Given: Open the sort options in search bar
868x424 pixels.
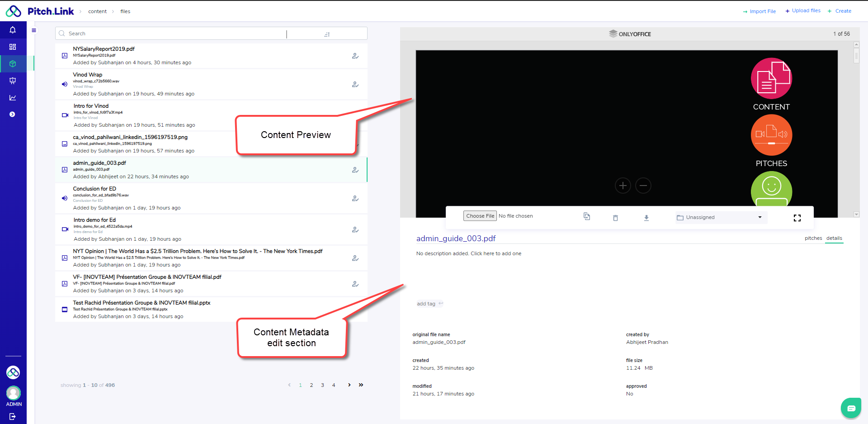Looking at the screenshot, I should [x=327, y=34].
